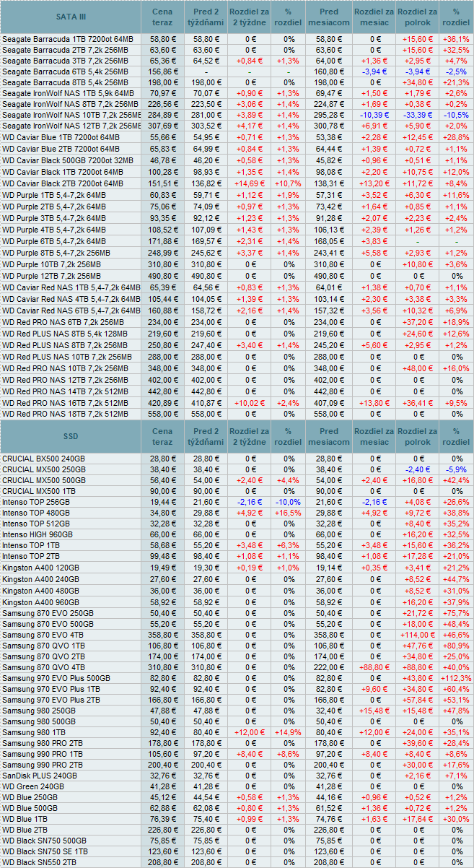
Task: Select WD Blue 250GB row name
Action: point(30,797)
